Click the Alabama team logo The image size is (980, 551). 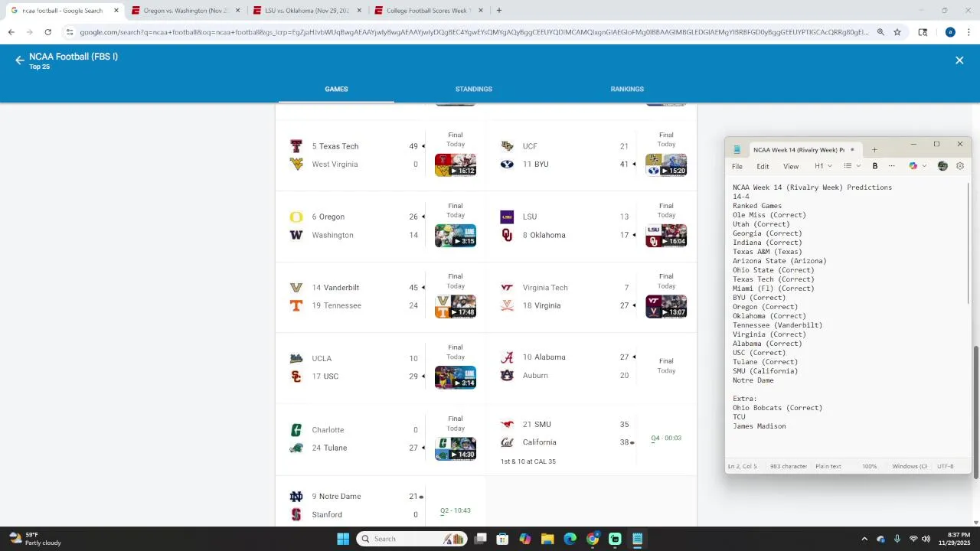pyautogui.click(x=507, y=357)
